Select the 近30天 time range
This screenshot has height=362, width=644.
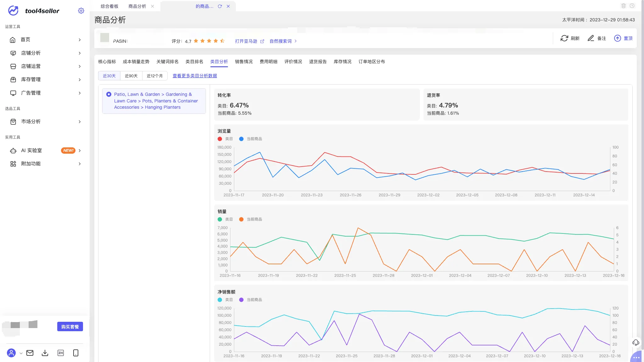tap(109, 76)
